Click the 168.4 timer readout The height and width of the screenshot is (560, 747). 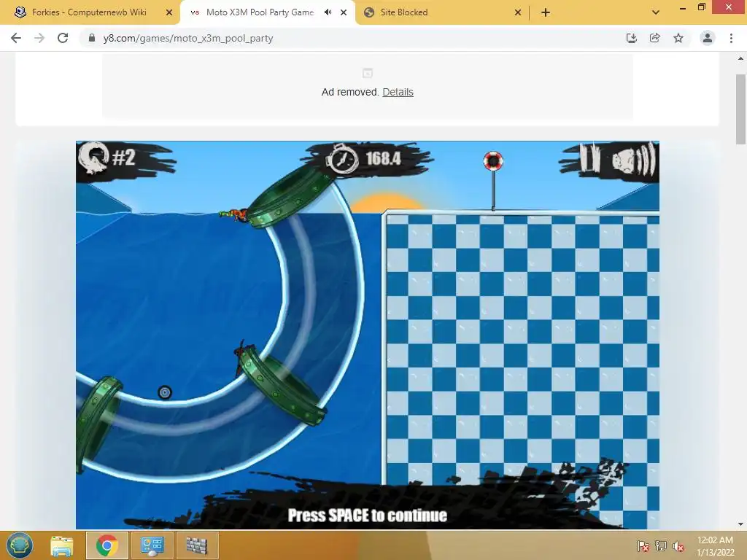[384, 158]
